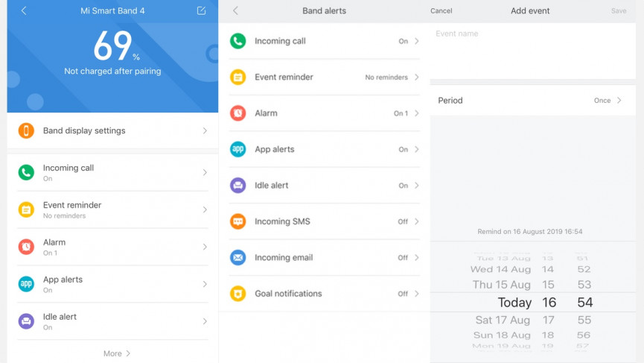Open Incoming email label

[284, 258]
